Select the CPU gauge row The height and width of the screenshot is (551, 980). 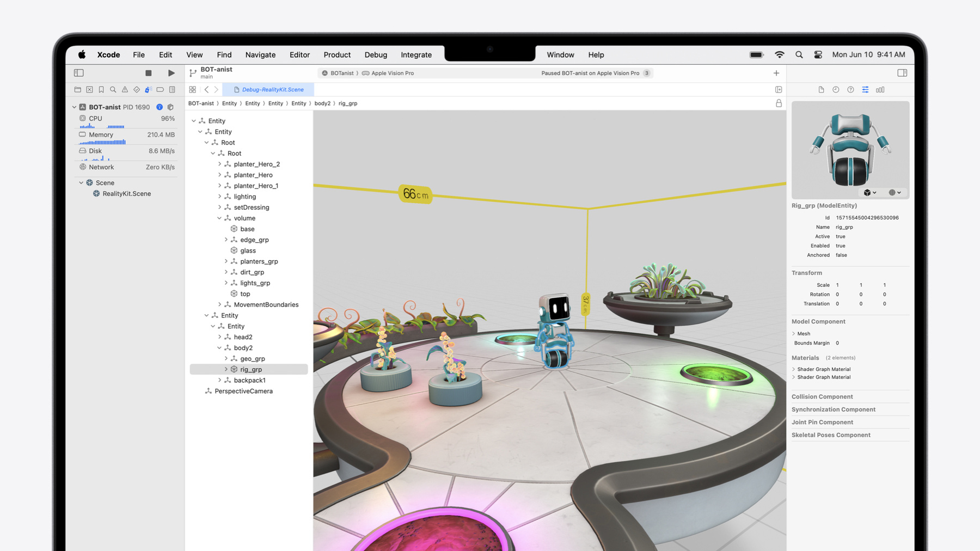pos(126,121)
